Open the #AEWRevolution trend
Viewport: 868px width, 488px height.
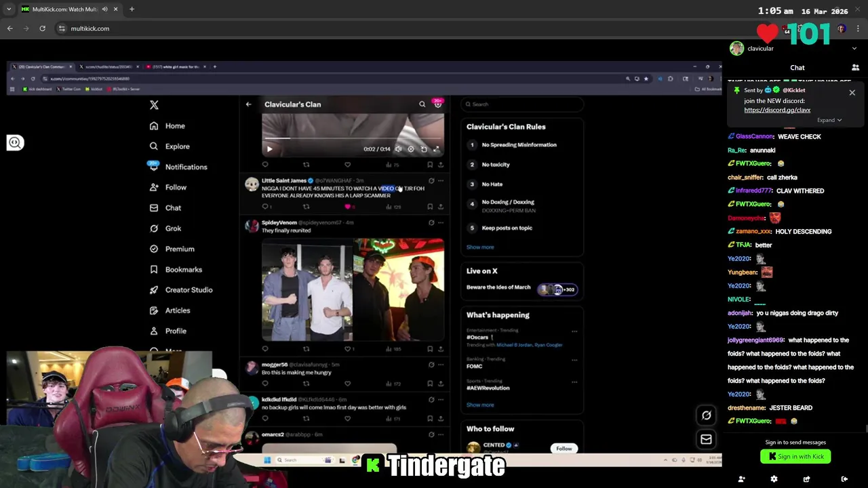(488, 388)
